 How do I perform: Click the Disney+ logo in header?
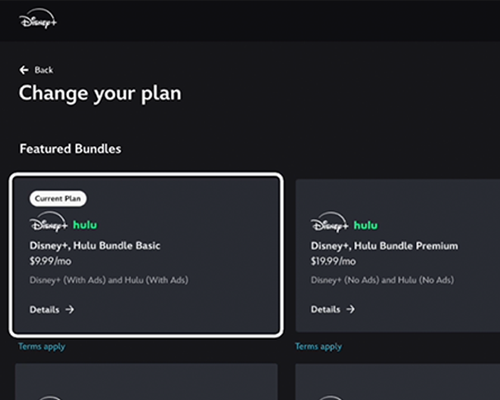pyautogui.click(x=38, y=19)
